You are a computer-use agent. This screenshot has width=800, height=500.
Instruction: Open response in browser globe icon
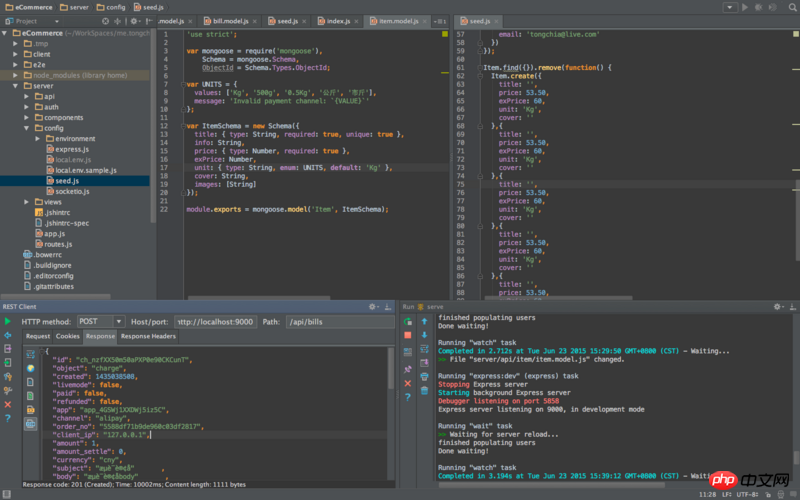coord(31,368)
